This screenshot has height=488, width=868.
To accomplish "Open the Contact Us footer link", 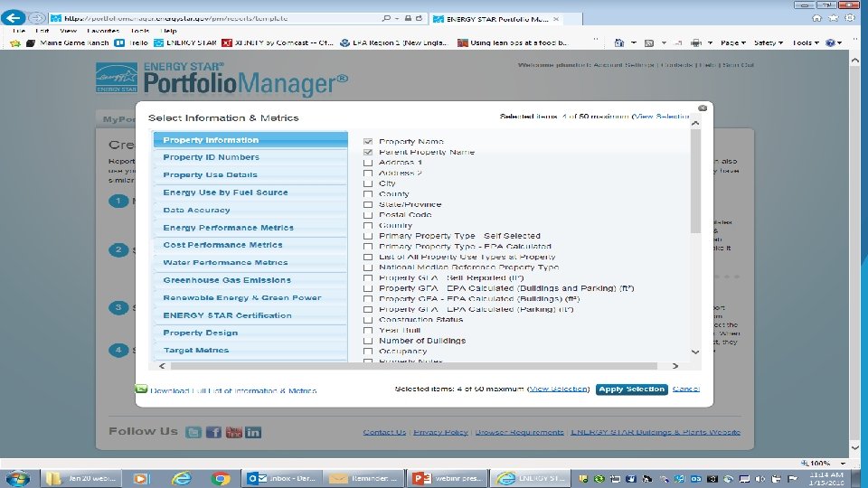I will [x=384, y=432].
